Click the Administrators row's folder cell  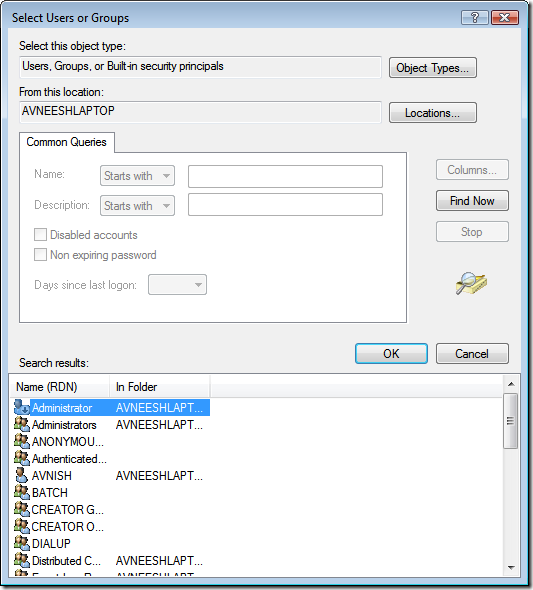[x=159, y=424]
